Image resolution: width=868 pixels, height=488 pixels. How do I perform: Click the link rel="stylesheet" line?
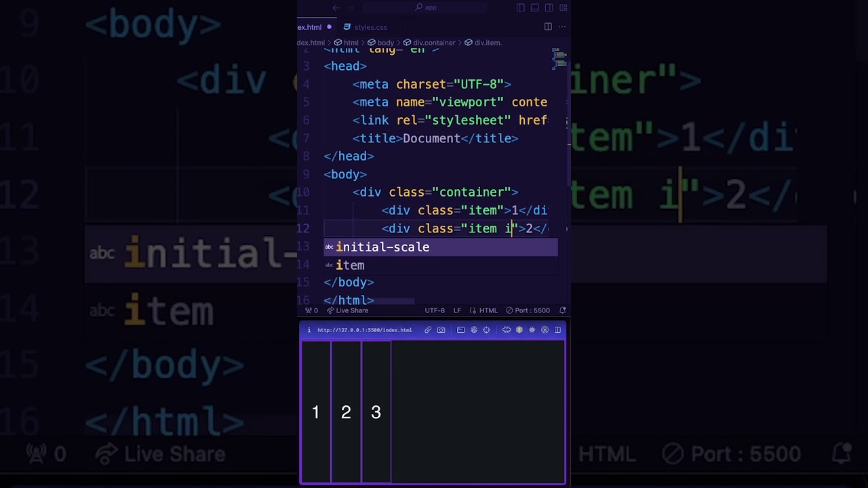pyautogui.click(x=450, y=120)
